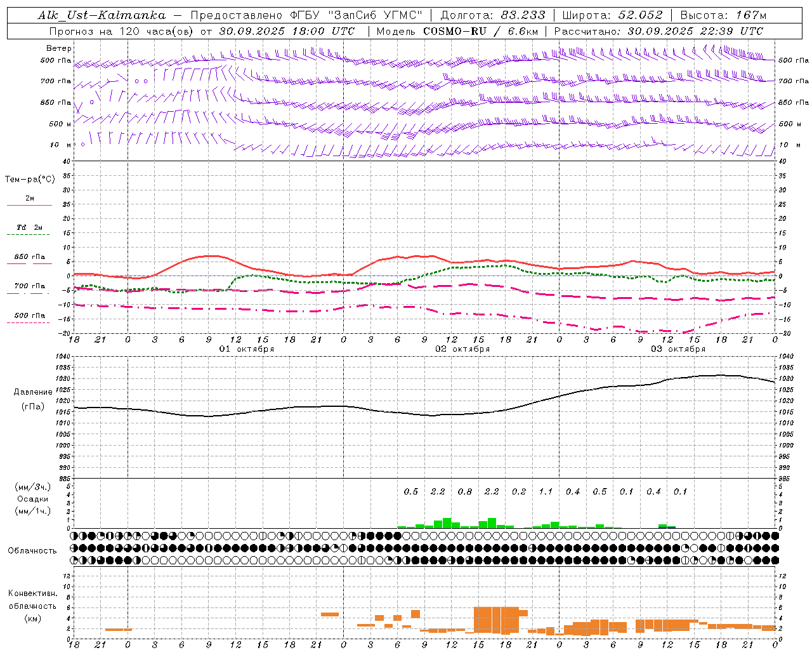Click the Облачность panel label
Screen dimensions: 812x650
point(32,550)
